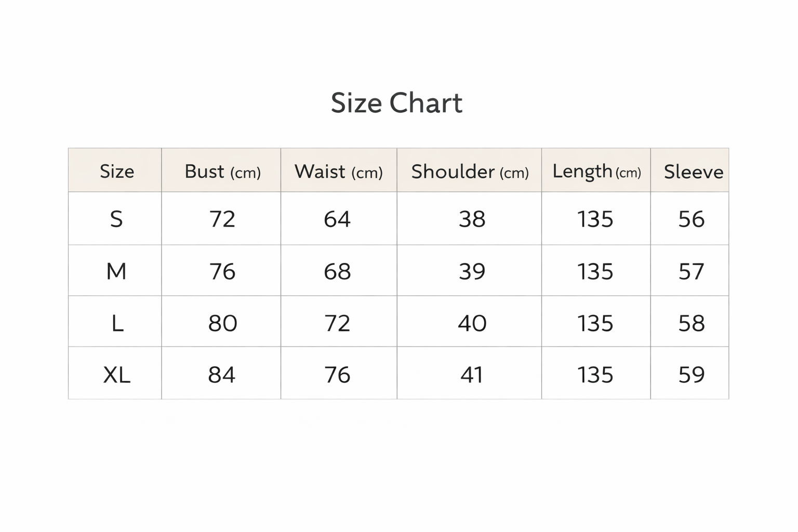Select the bust value for size S
The width and height of the screenshot is (798, 532).
[x=222, y=219]
